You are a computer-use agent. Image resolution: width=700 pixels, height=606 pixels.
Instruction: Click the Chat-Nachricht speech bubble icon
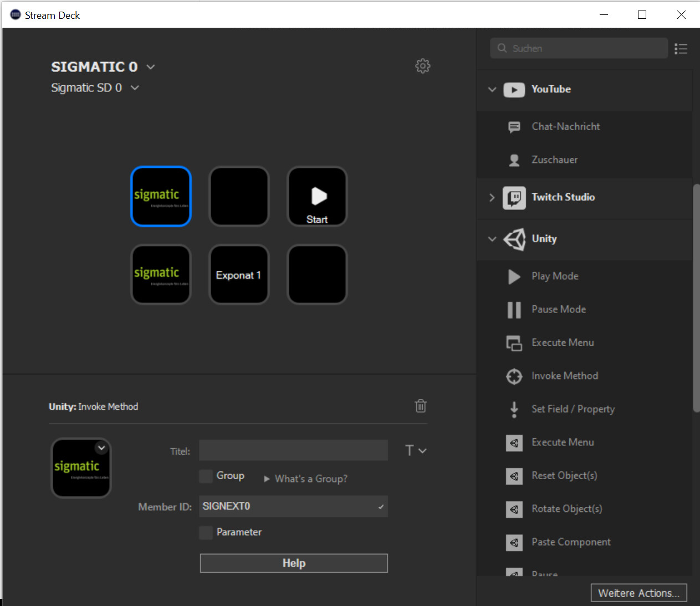pyautogui.click(x=514, y=127)
